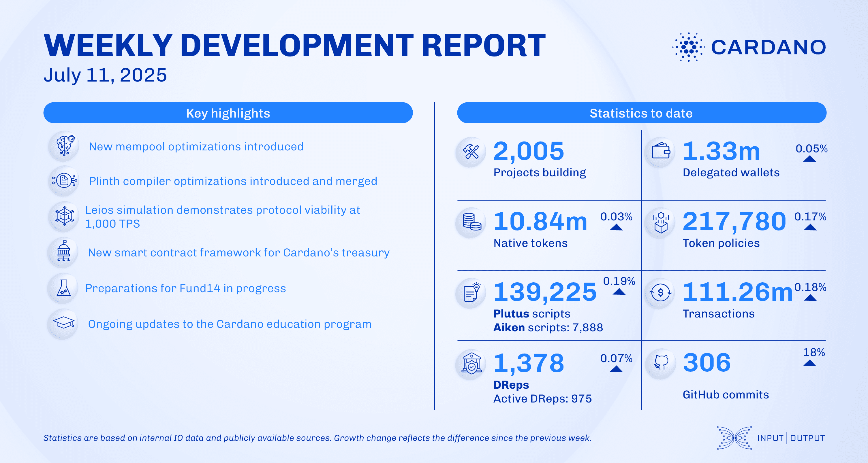Click the up arrow under 0.18%
The width and height of the screenshot is (868, 463).
click(810, 298)
